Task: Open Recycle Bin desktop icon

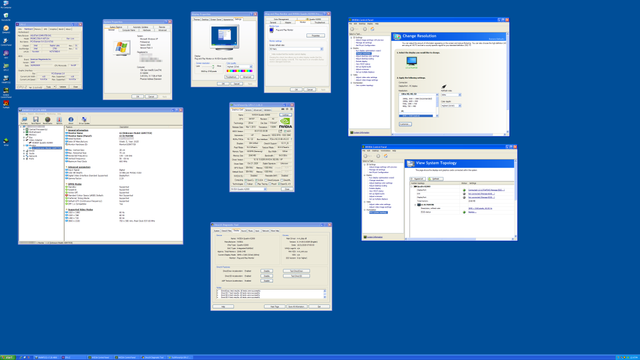Action: [x=6, y=17]
